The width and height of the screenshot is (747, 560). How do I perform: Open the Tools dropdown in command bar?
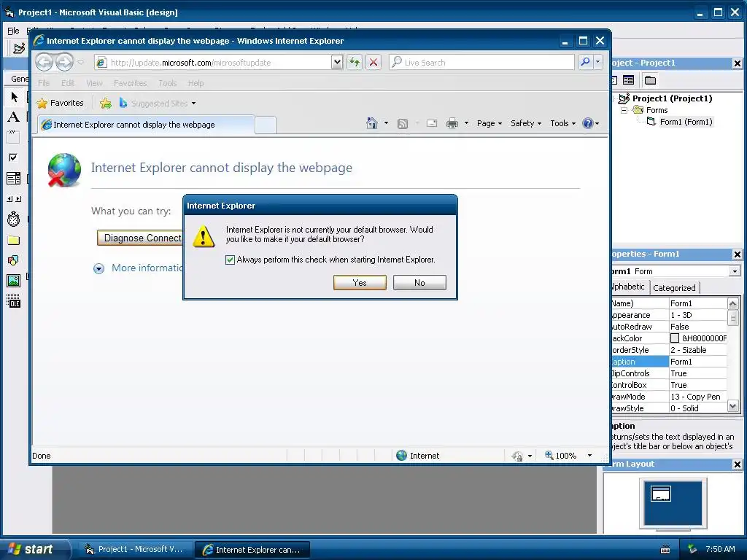point(562,123)
